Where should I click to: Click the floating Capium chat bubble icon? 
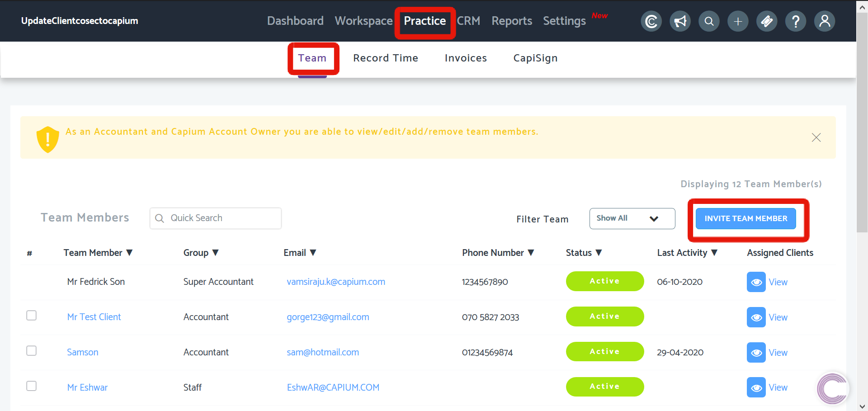tap(833, 388)
